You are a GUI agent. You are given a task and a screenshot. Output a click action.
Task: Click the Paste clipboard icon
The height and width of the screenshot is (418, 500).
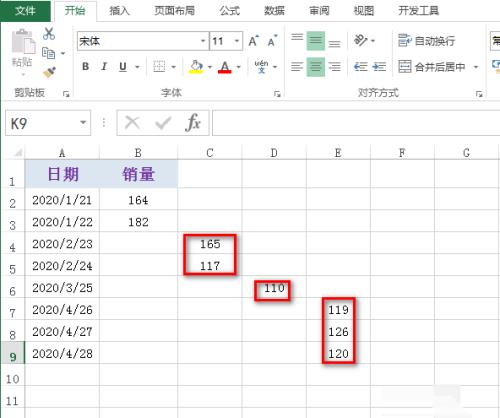coord(23,41)
